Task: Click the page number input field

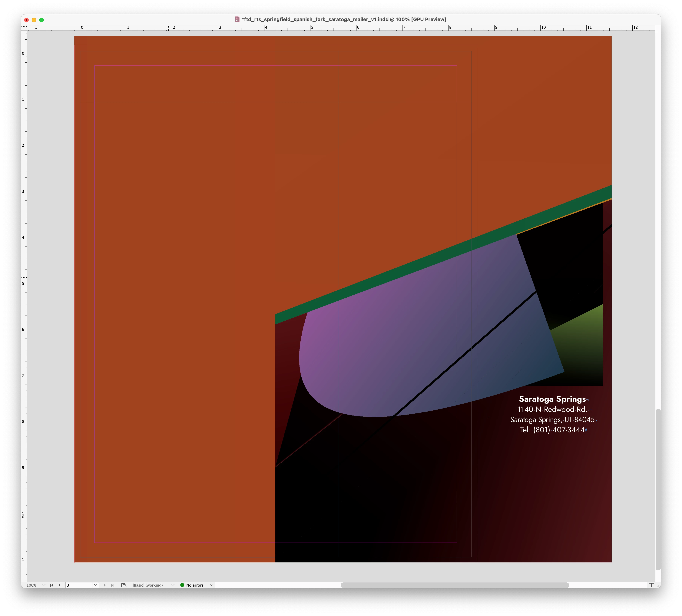Action: (78, 585)
